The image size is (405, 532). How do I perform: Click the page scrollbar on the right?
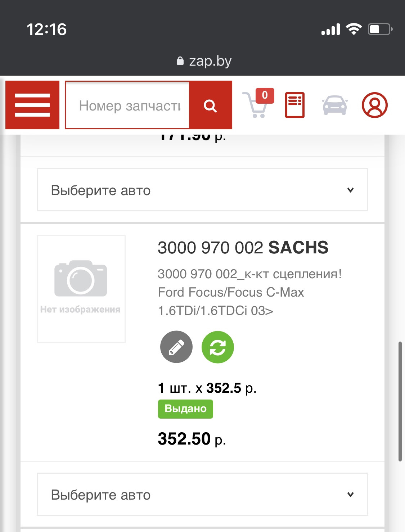click(400, 401)
